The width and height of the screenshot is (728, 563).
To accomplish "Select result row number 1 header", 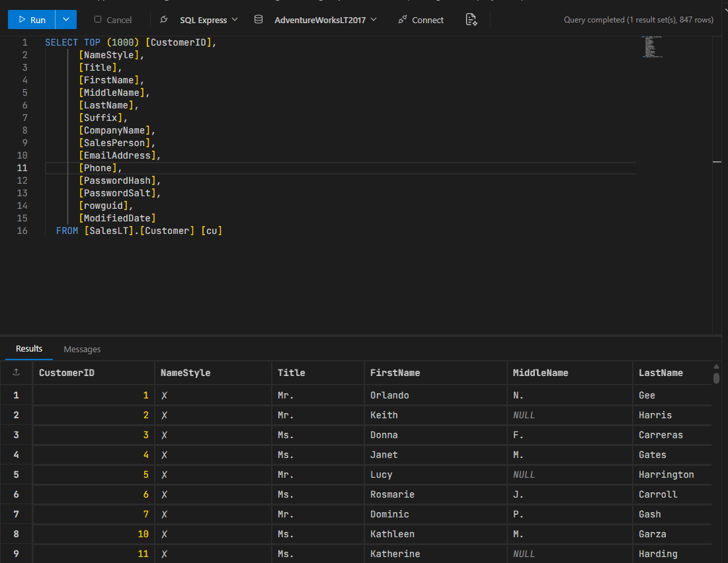I will tap(17, 395).
